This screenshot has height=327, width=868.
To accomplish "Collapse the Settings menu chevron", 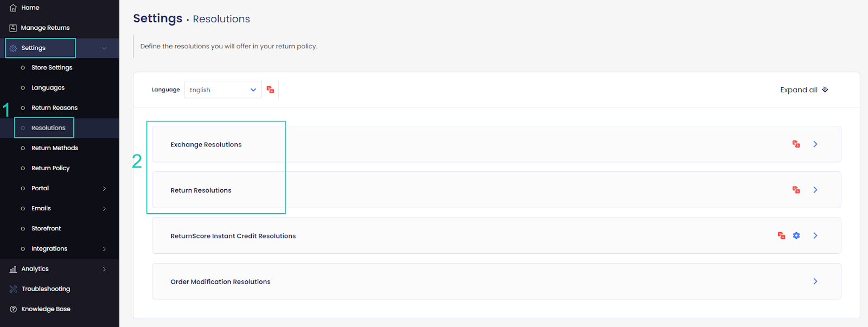I will 104,48.
